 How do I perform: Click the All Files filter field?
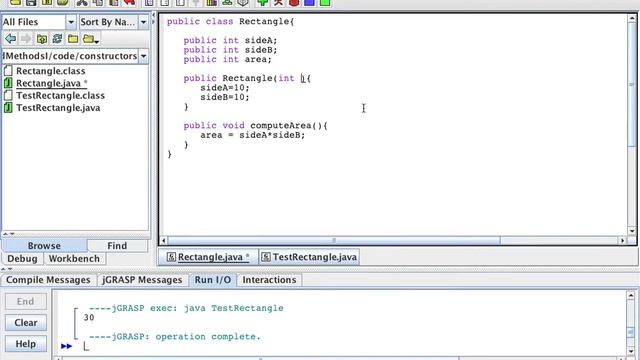33,22
